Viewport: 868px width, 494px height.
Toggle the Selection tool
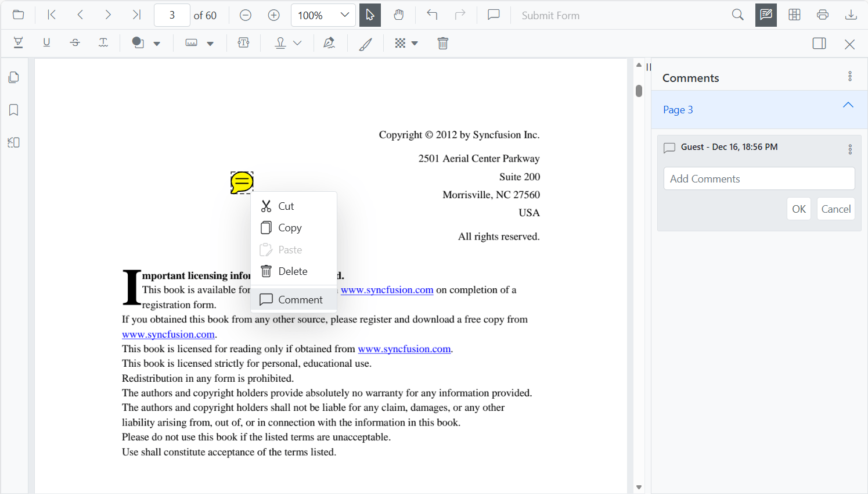click(x=370, y=15)
